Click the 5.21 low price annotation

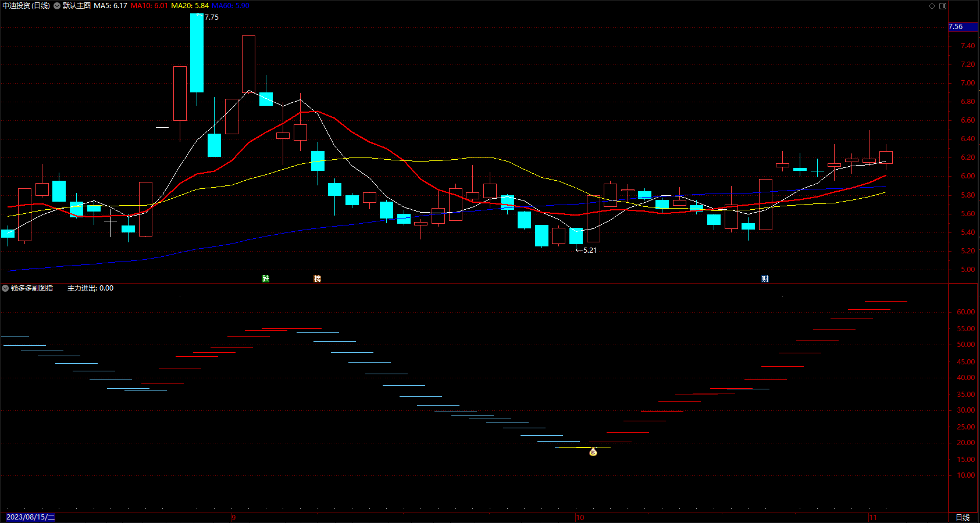tap(590, 250)
